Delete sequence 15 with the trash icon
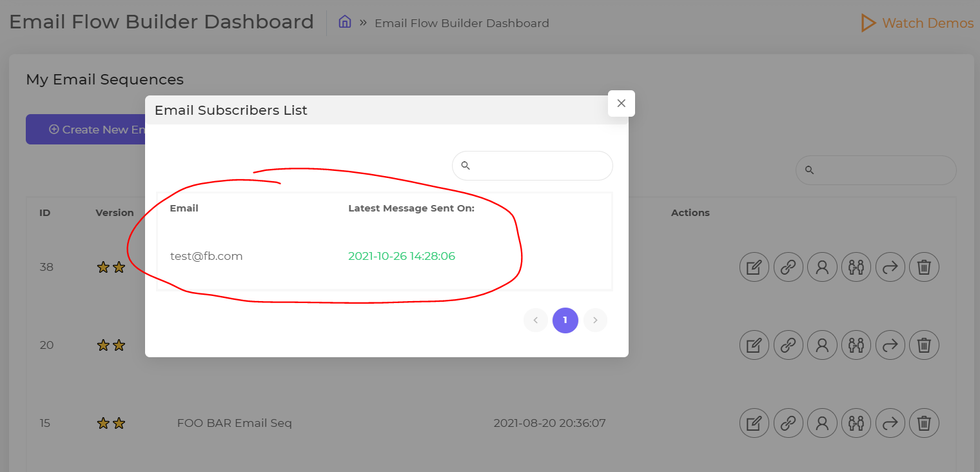 924,423
